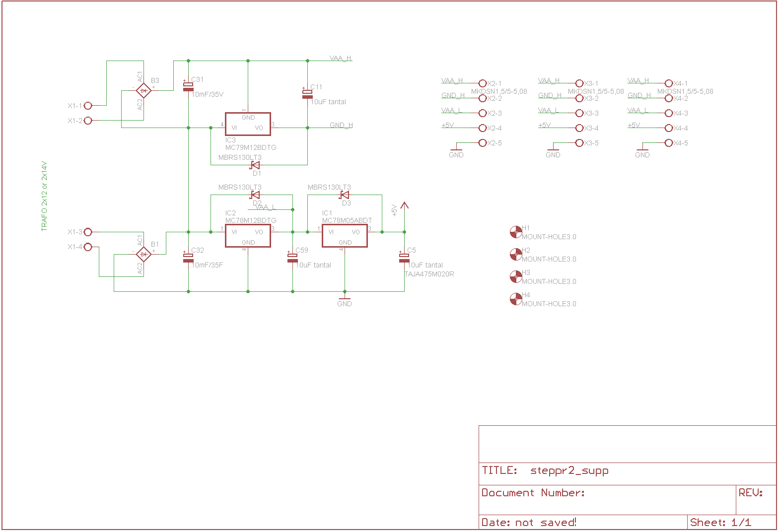Select mounting hole H4 symbol
Image resolution: width=778 pixels, height=532 pixels.
point(516,299)
